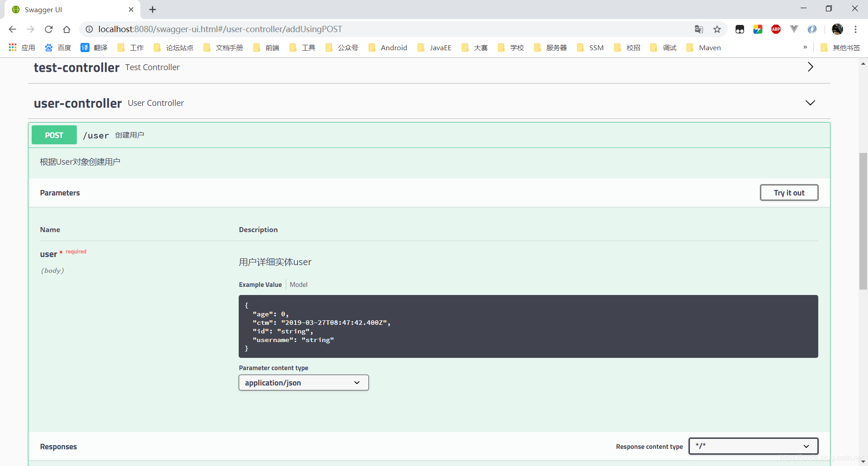Open the Vue devtools extension icon
The height and width of the screenshot is (466, 868).
click(794, 29)
